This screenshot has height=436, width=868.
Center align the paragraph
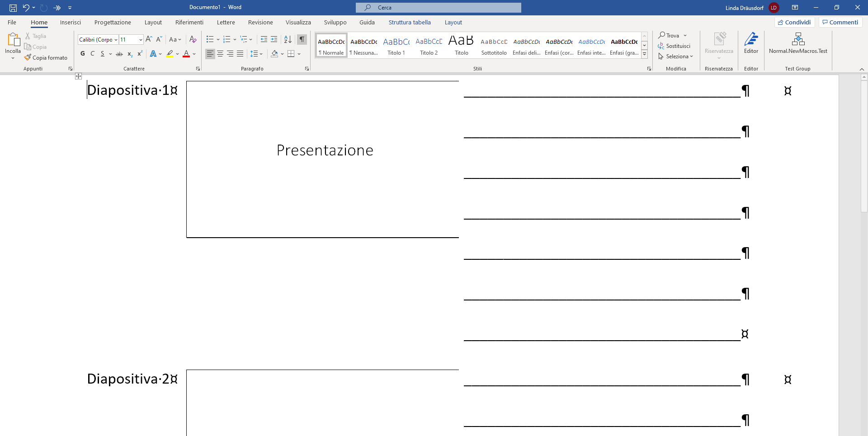pyautogui.click(x=220, y=54)
